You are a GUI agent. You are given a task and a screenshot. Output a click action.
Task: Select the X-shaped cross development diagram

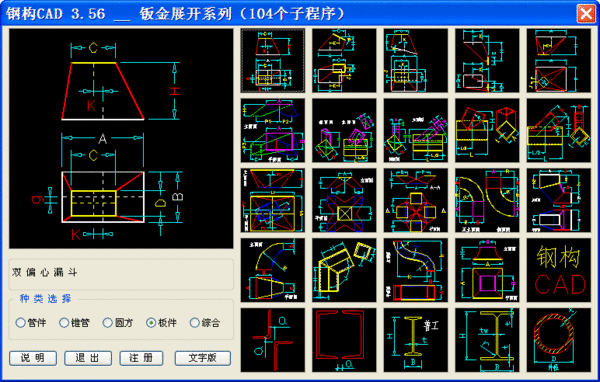pos(344,201)
